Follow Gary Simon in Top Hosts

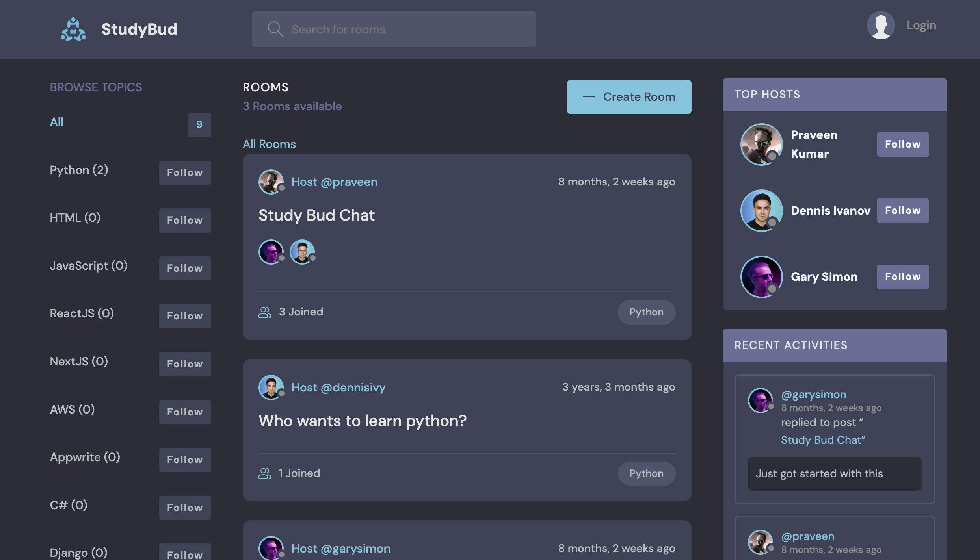pos(902,276)
